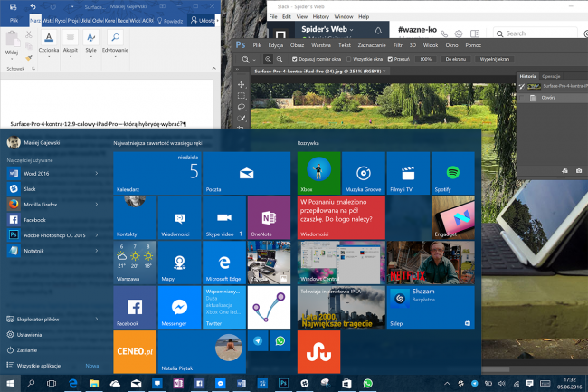Open the Slack channel settings gear
This screenshot has width=588, height=392.
[459, 33]
